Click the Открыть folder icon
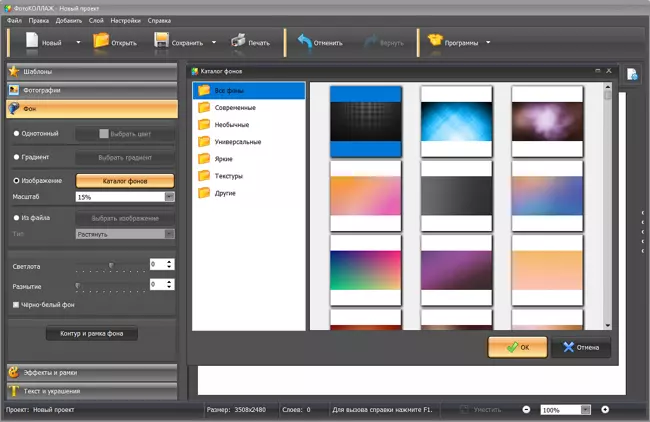 click(101, 42)
